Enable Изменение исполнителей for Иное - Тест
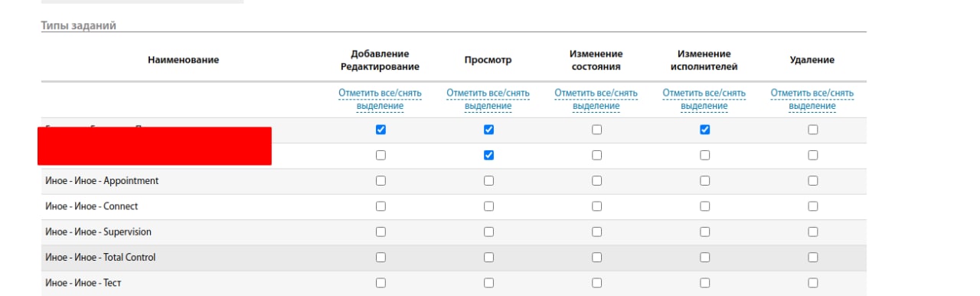The width and height of the screenshot is (980, 296). click(x=704, y=283)
